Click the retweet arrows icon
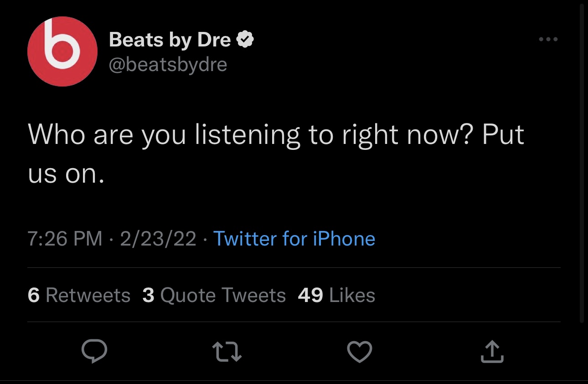Image resolution: width=588 pixels, height=384 pixels. 227,352
